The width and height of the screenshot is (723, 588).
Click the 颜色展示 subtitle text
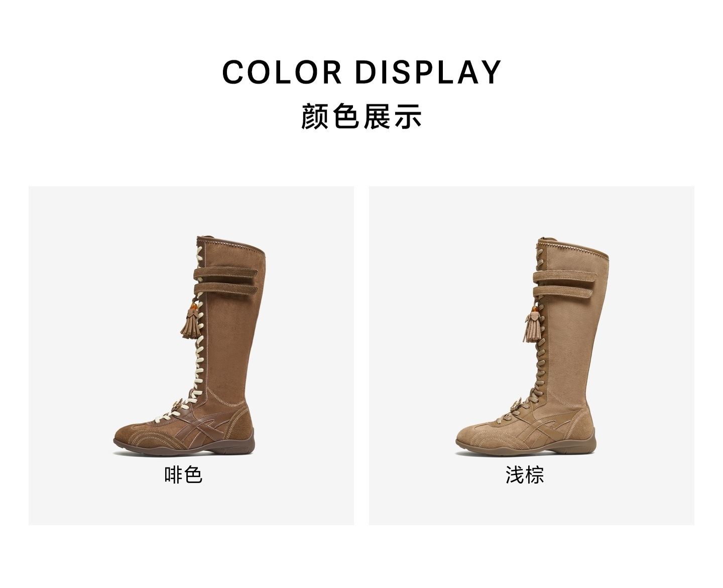point(361,116)
